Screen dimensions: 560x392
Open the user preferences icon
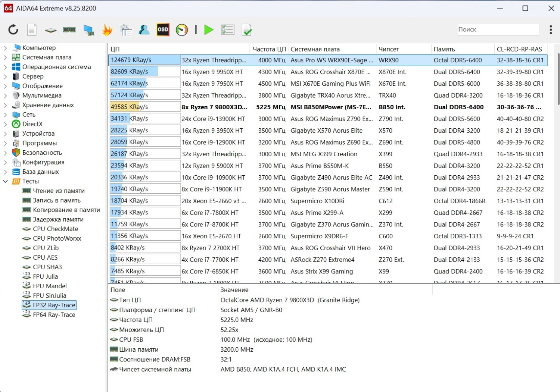[x=144, y=29]
